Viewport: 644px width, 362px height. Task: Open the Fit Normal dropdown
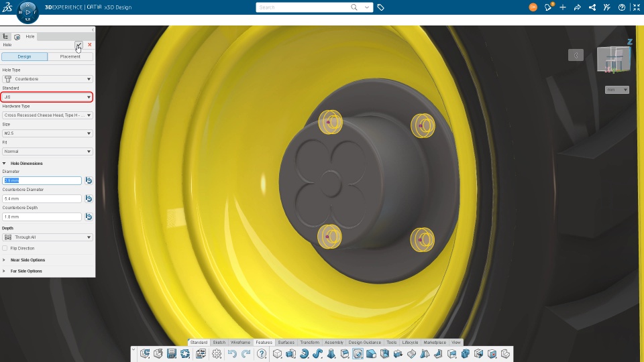point(47,151)
